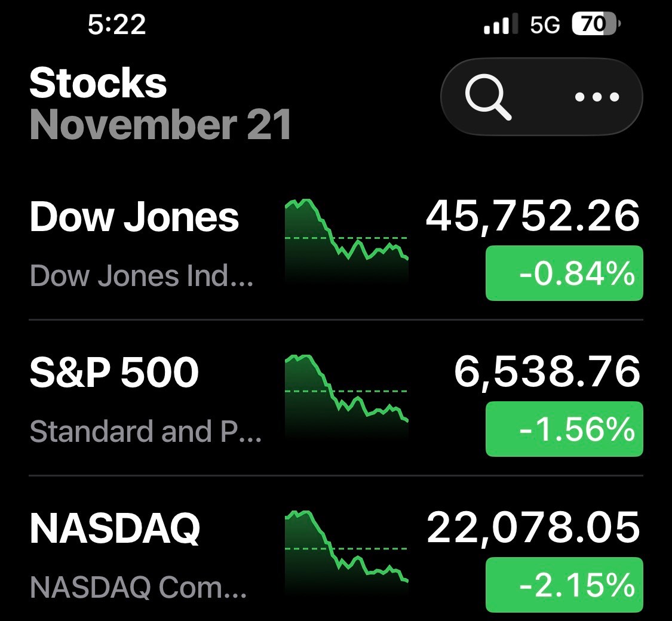
Task: Tap the Dow Jones price 45,752.26
Action: (x=532, y=216)
